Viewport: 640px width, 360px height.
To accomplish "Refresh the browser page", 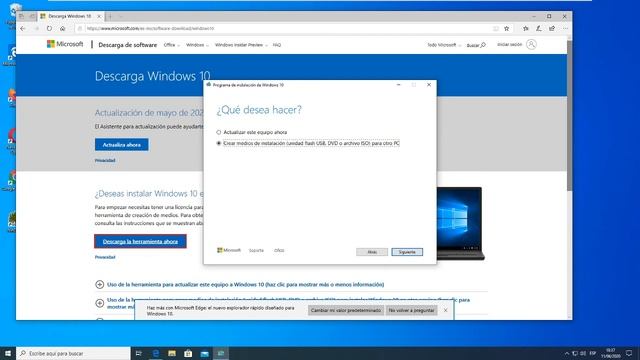I will click(49, 29).
